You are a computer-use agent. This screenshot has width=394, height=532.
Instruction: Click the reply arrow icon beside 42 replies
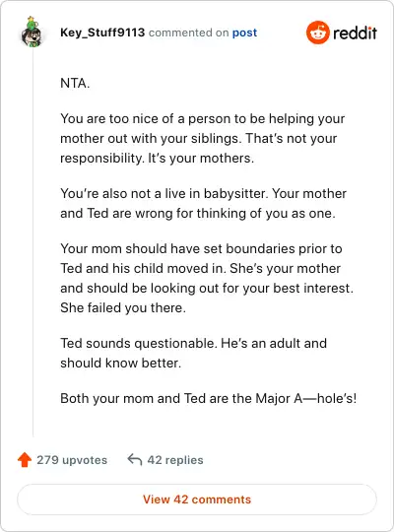pos(134,460)
